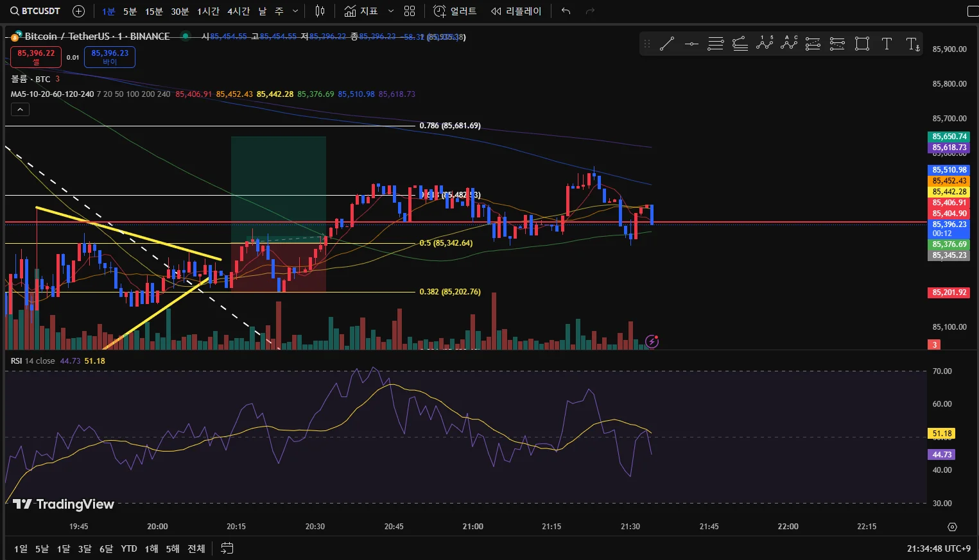Set the date range to 전체
Image resolution: width=979 pixels, height=560 pixels.
pos(196,548)
